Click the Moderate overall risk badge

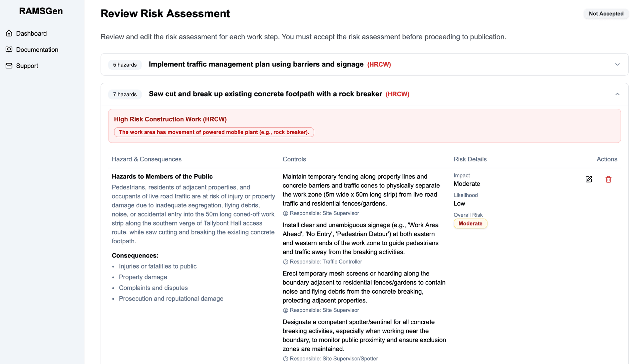470,223
